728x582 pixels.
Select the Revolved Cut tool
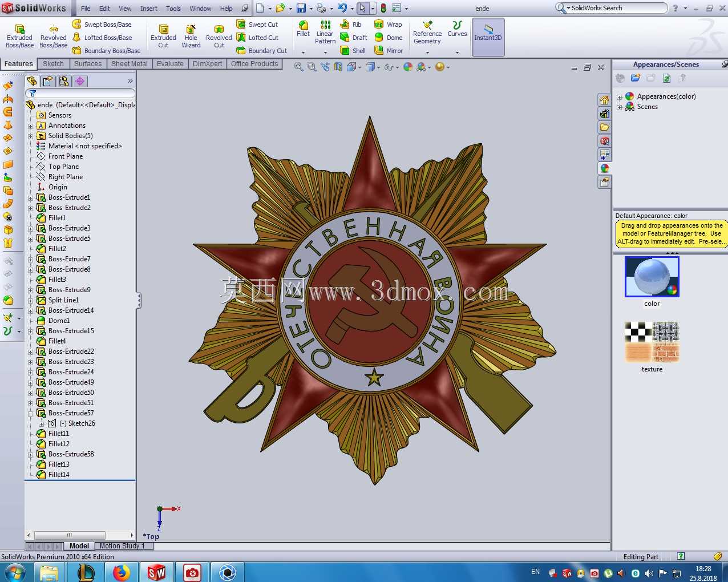click(x=219, y=37)
